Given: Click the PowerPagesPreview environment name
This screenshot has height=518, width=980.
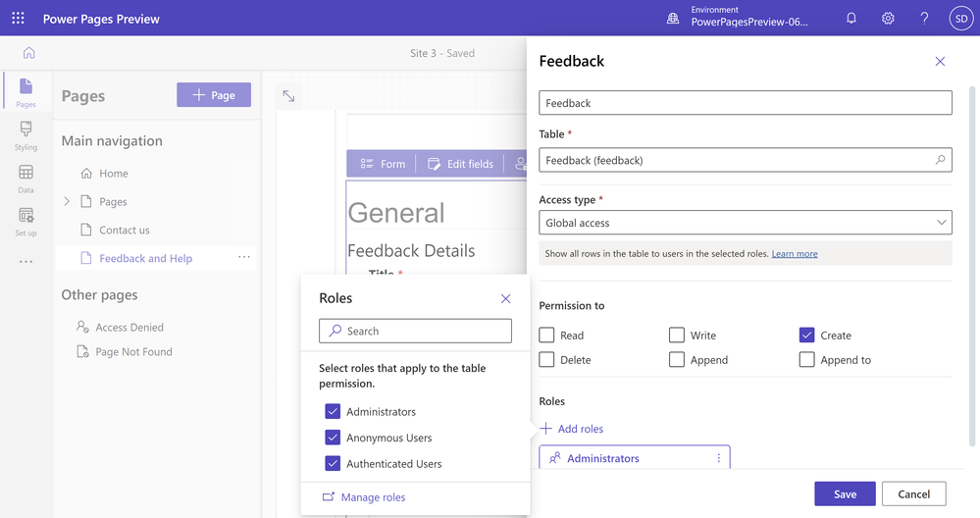Looking at the screenshot, I should coord(748,22).
